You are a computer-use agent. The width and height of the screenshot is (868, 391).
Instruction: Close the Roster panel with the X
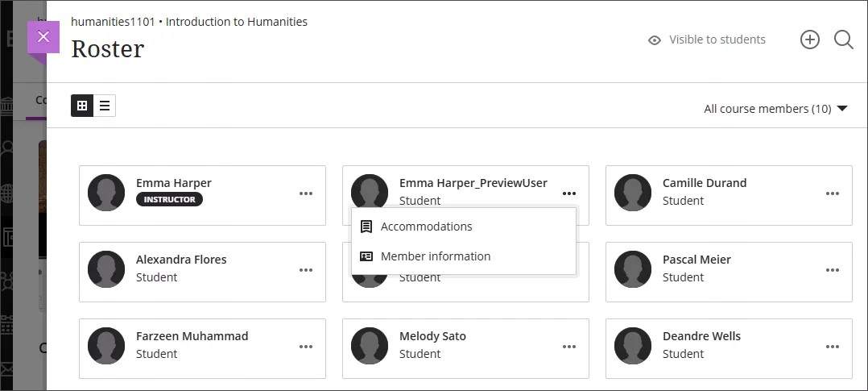(43, 37)
